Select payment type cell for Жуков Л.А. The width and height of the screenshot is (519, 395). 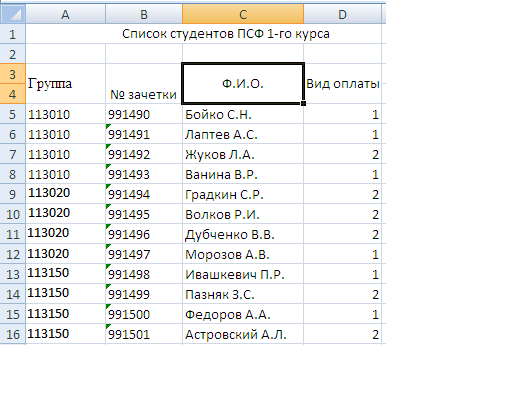click(342, 154)
